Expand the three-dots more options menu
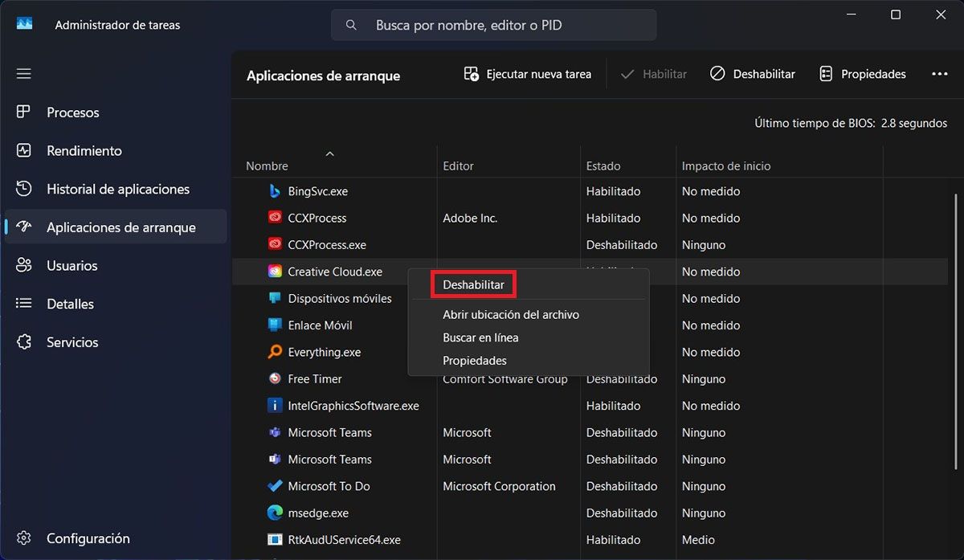The width and height of the screenshot is (964, 560). 940,74
